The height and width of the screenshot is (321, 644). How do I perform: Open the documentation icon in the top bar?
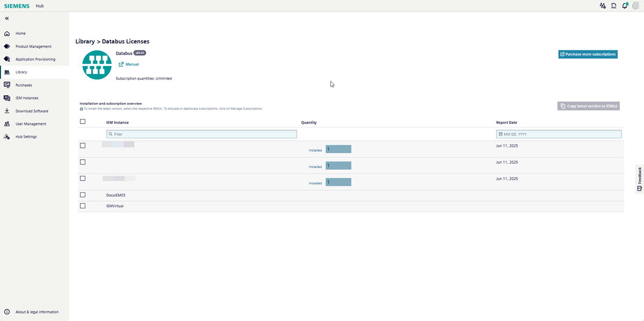613,5
